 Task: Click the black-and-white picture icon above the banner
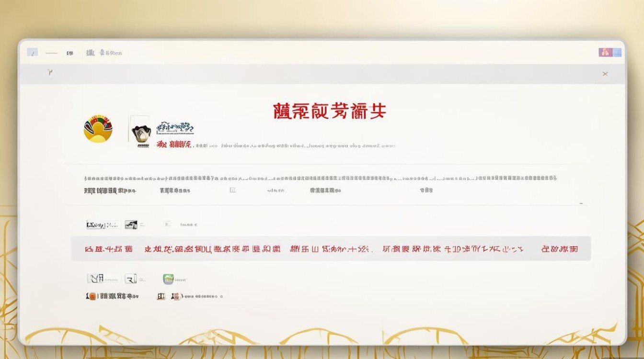(131, 224)
